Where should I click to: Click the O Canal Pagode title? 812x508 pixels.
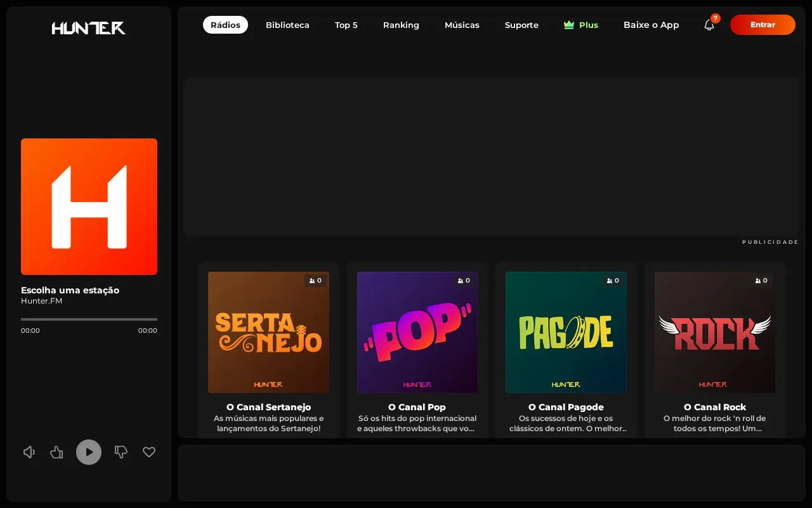[x=566, y=407]
